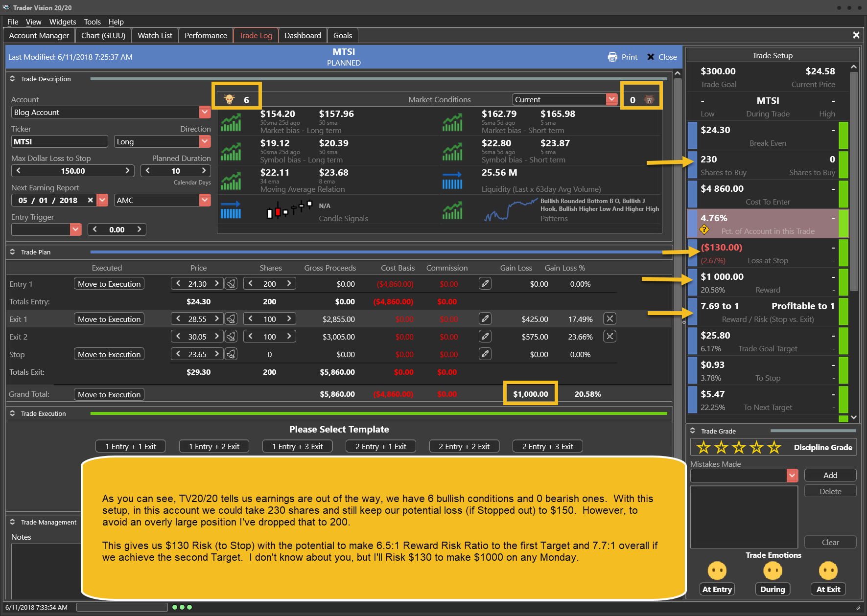Click the Patterns bullish chart icon
This screenshot has width=867, height=616.
point(452,210)
